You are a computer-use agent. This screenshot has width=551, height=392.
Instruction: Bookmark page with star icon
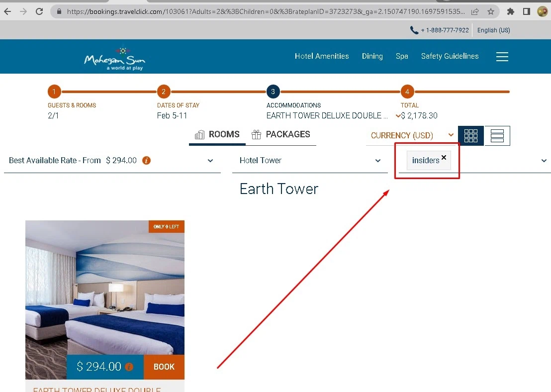(491, 11)
